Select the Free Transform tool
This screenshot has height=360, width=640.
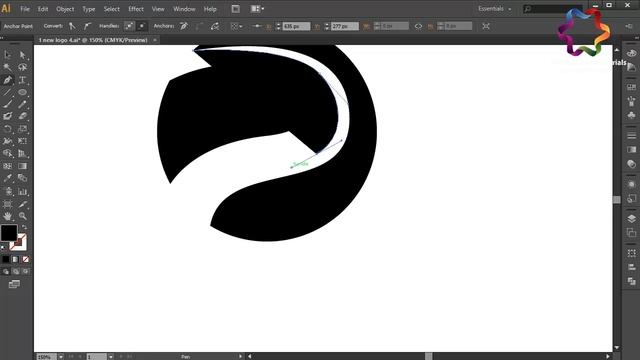pos(22,141)
